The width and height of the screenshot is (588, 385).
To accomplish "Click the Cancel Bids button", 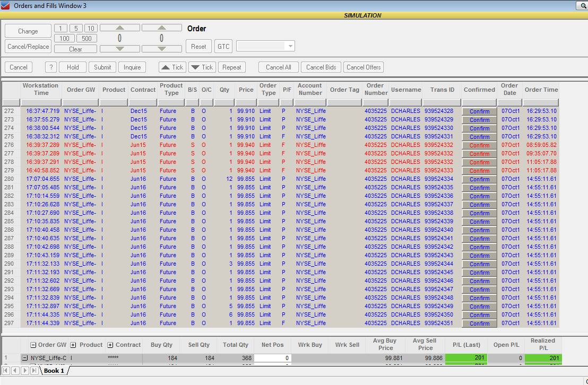I will click(321, 67).
